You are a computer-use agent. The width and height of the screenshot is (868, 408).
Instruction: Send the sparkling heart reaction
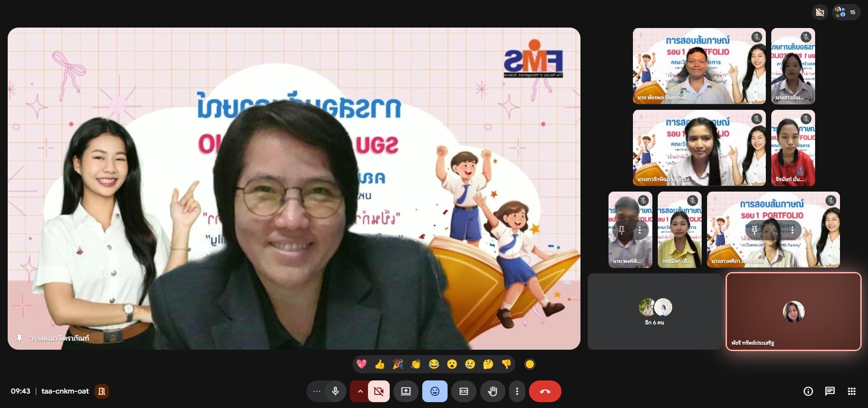[x=362, y=364]
